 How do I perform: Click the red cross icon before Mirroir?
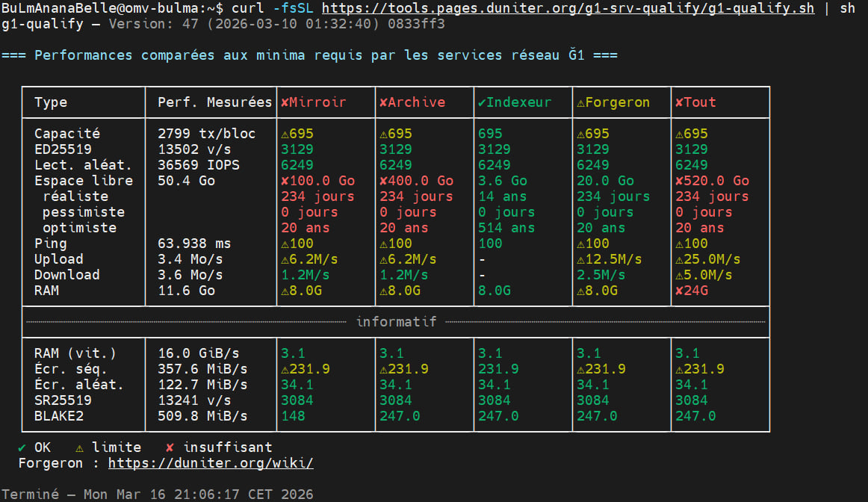(285, 102)
